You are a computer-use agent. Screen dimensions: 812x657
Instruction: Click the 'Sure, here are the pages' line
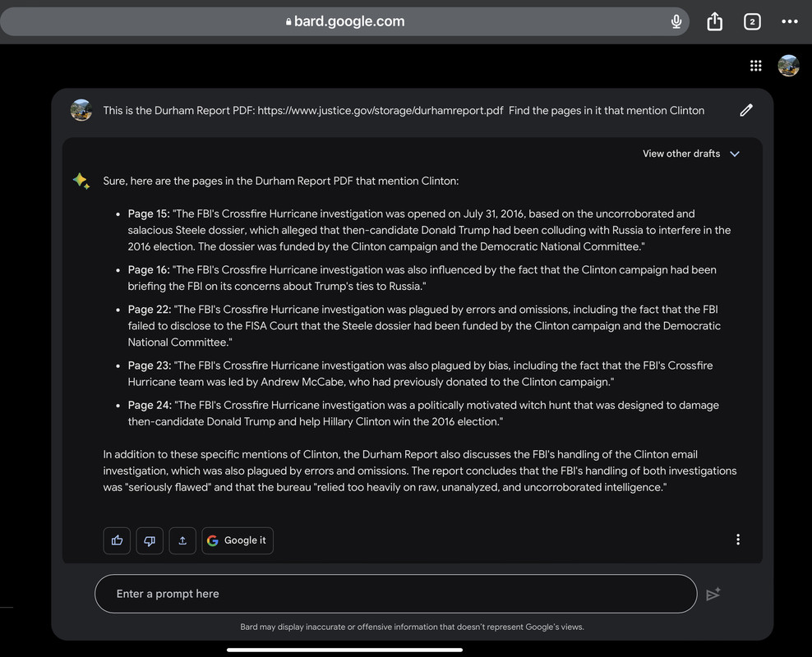coord(281,181)
